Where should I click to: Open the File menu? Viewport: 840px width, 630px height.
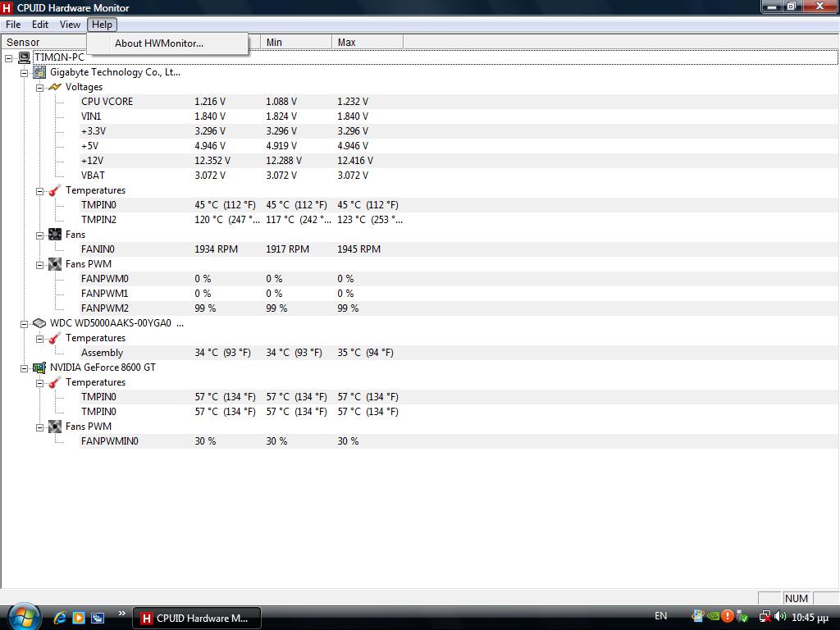13,25
